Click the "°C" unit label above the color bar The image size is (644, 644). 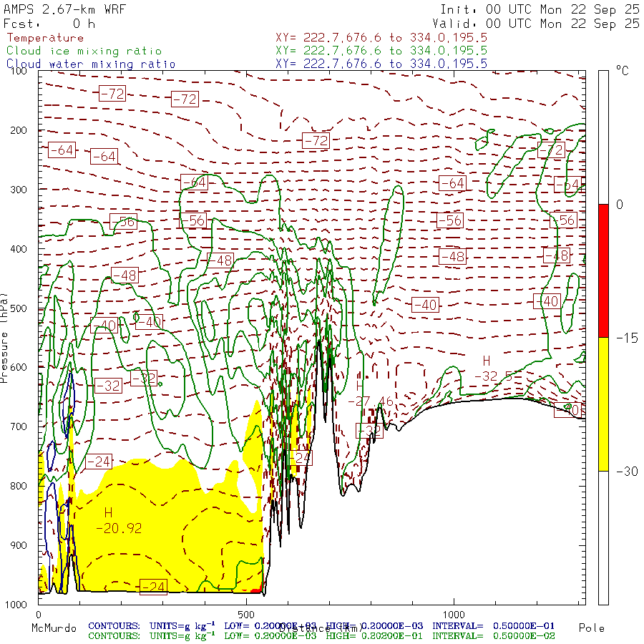[623, 71]
